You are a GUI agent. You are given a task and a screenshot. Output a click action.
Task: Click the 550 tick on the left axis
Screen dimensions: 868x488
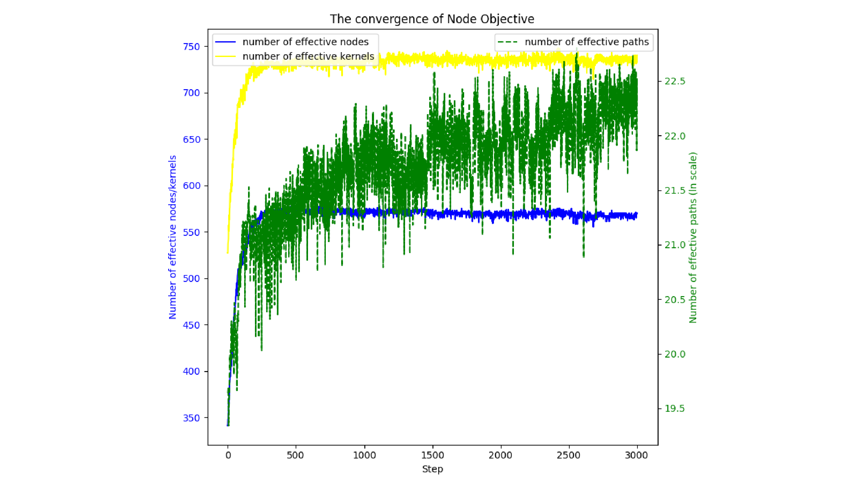point(191,232)
